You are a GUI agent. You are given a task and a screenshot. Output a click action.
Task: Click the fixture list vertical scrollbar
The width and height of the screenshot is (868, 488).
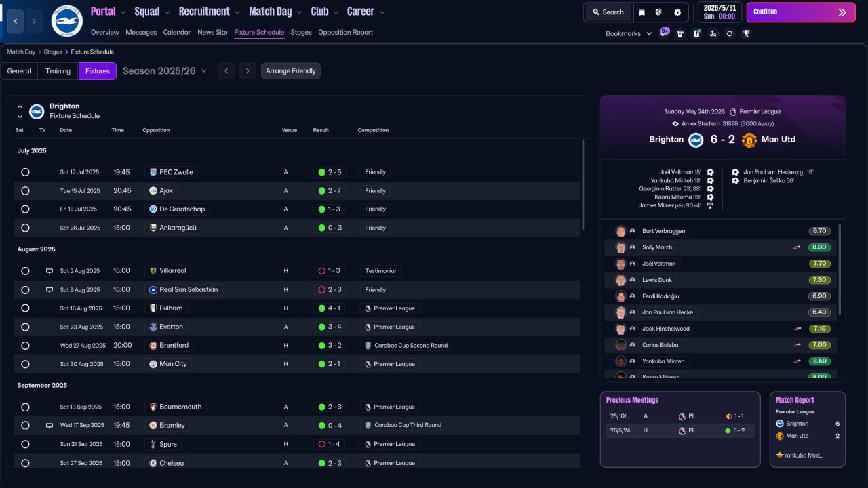[583, 184]
